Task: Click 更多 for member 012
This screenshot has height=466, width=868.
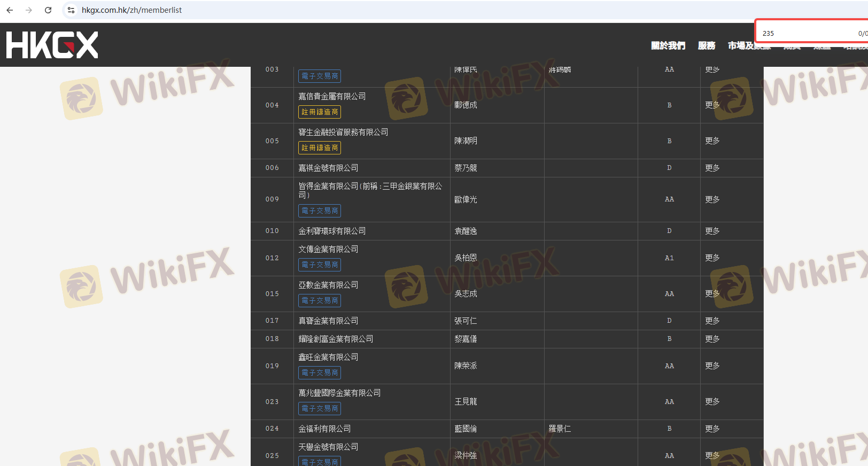Action: (712, 258)
